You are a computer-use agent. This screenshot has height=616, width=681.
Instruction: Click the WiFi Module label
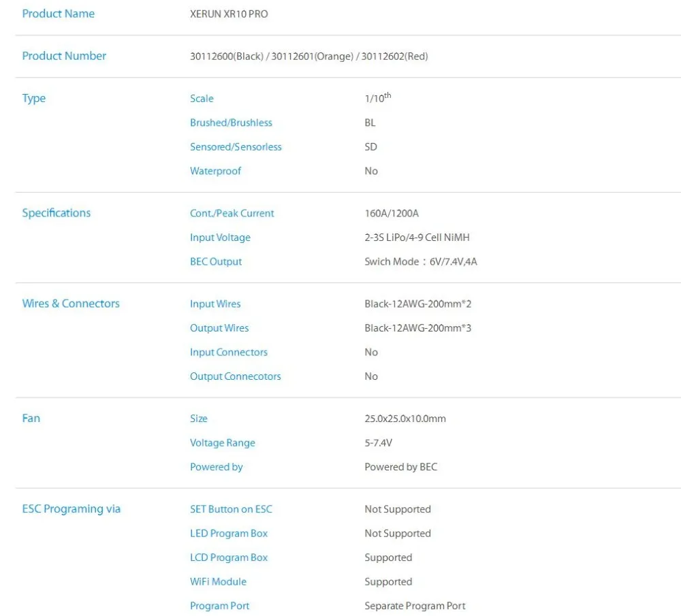pos(218,582)
